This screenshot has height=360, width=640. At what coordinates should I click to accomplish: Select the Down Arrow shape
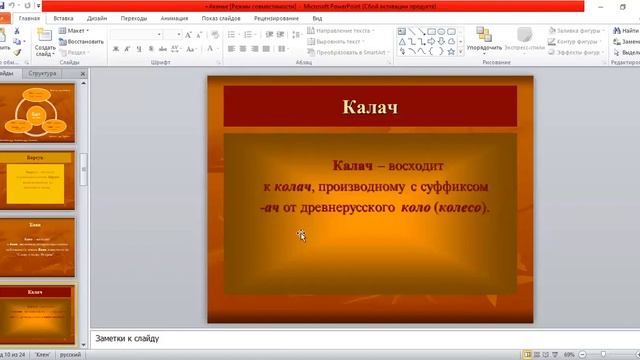[x=441, y=42]
